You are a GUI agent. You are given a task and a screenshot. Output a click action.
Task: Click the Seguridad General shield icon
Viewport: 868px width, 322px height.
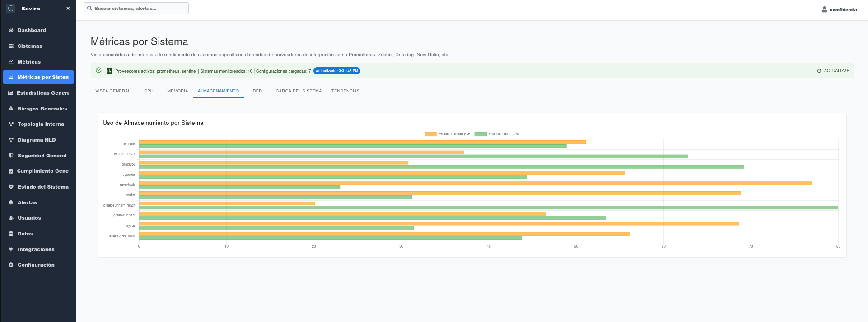pyautogui.click(x=11, y=156)
